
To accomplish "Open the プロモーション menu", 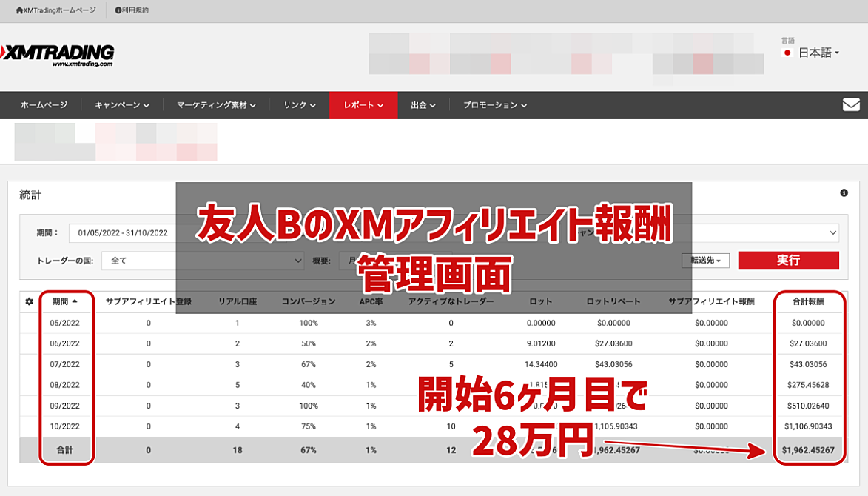I will [x=495, y=104].
